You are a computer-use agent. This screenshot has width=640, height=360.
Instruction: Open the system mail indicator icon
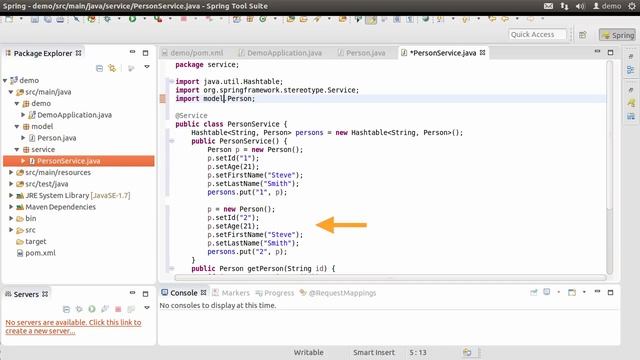click(548, 6)
